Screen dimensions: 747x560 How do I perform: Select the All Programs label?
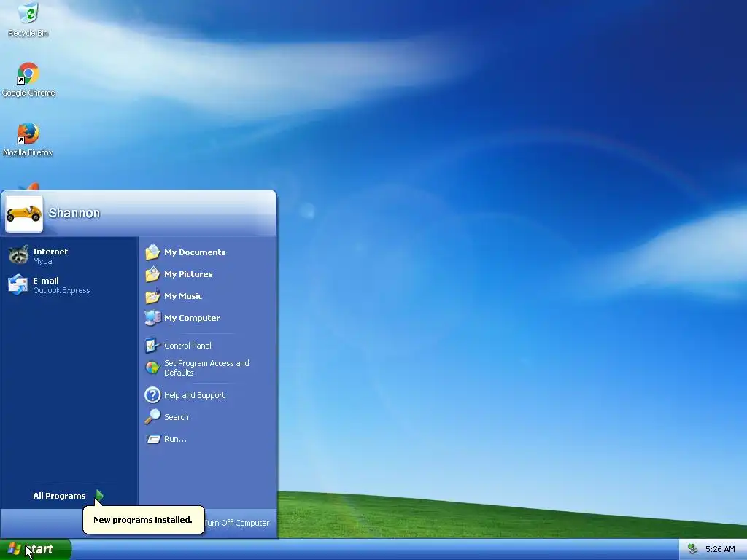tap(59, 496)
